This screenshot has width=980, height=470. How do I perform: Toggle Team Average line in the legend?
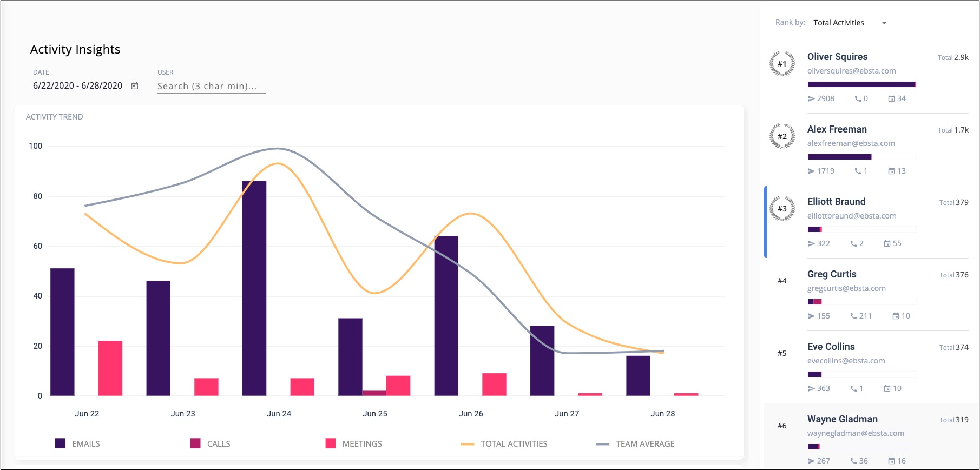tap(635, 444)
